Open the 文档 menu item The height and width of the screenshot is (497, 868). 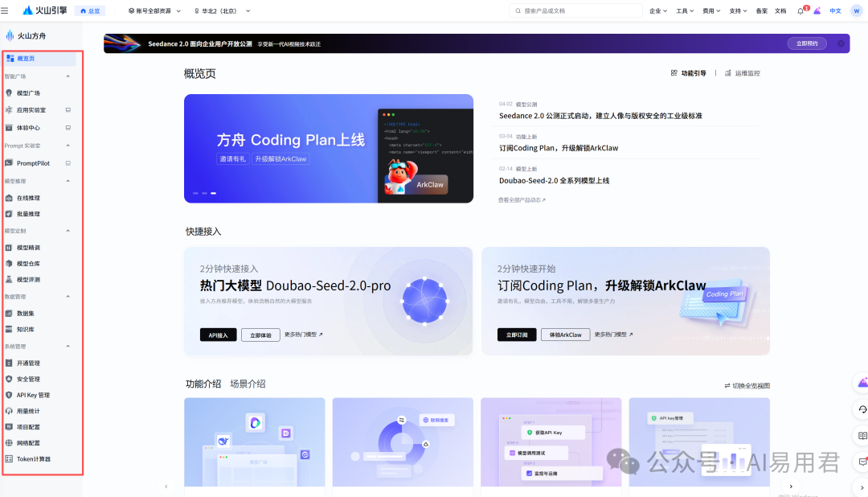[781, 10]
